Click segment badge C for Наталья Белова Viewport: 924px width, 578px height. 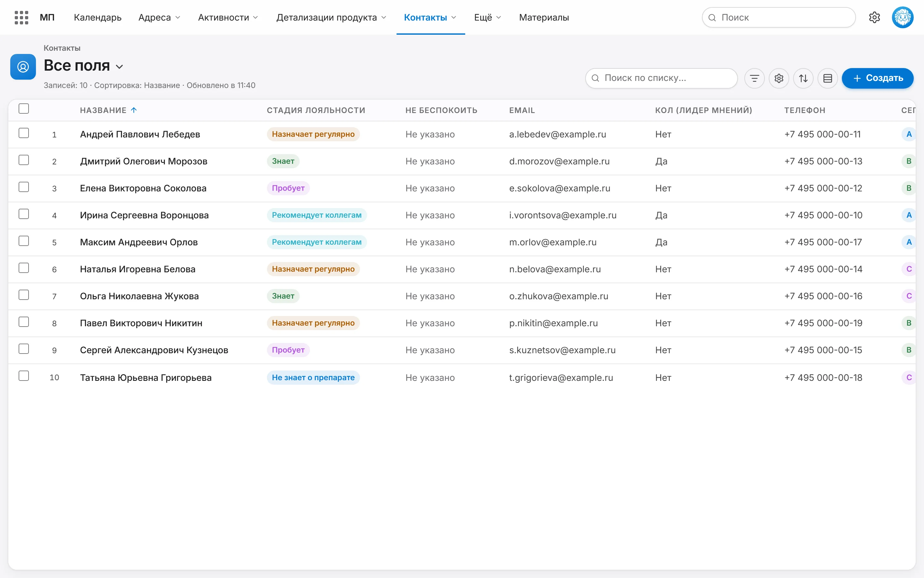point(909,269)
